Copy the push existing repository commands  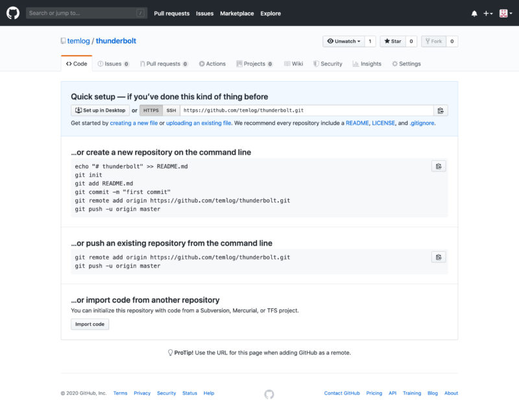point(439,257)
